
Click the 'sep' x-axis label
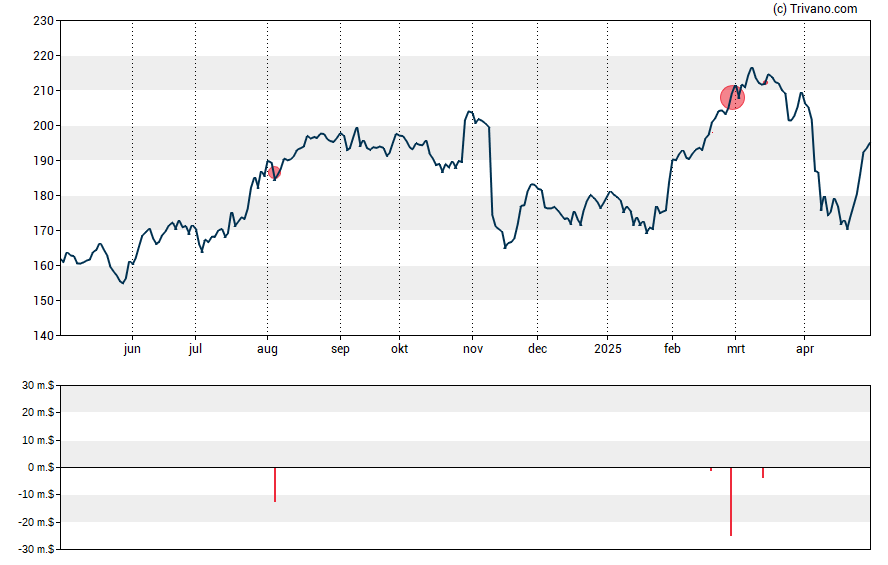(x=340, y=349)
